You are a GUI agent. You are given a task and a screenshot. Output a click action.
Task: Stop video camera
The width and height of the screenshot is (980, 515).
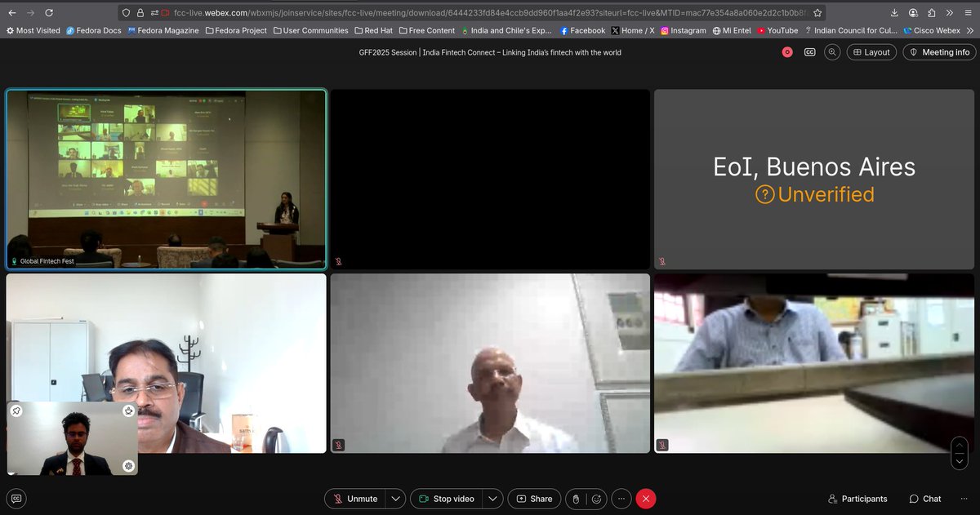(x=447, y=499)
